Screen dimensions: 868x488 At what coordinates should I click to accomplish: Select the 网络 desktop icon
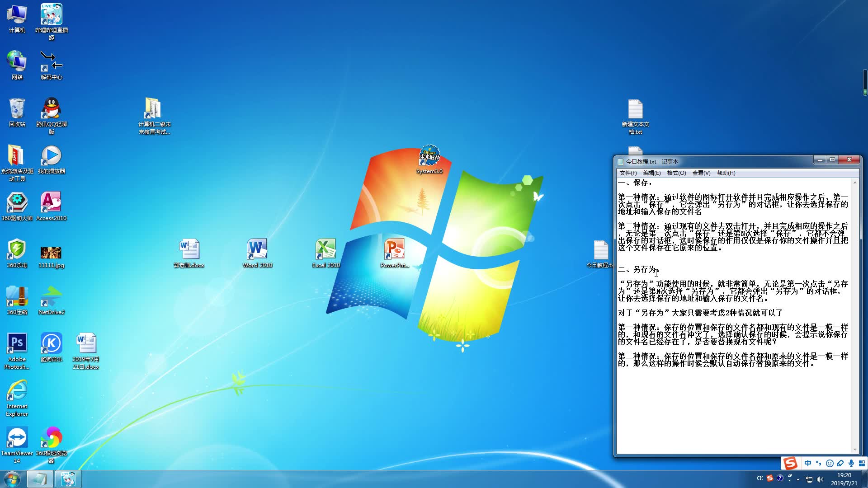tap(17, 66)
